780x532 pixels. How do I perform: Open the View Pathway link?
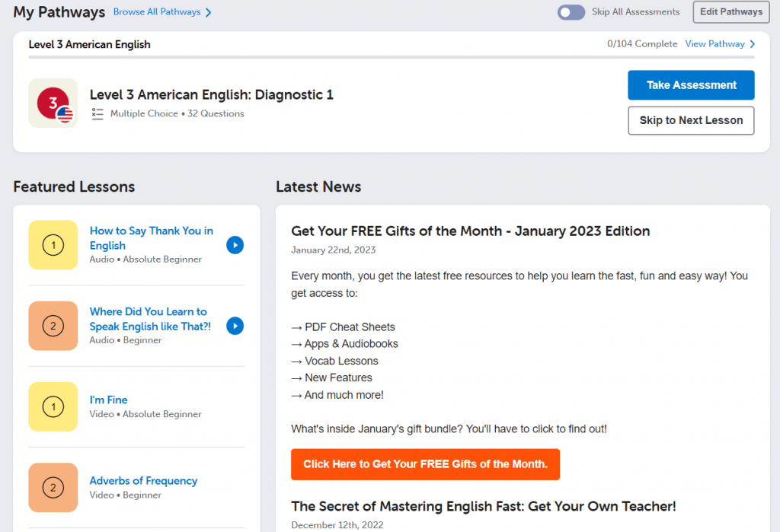click(714, 43)
